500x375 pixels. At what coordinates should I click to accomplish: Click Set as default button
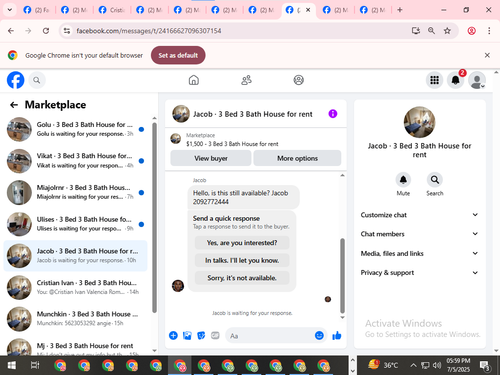178,55
